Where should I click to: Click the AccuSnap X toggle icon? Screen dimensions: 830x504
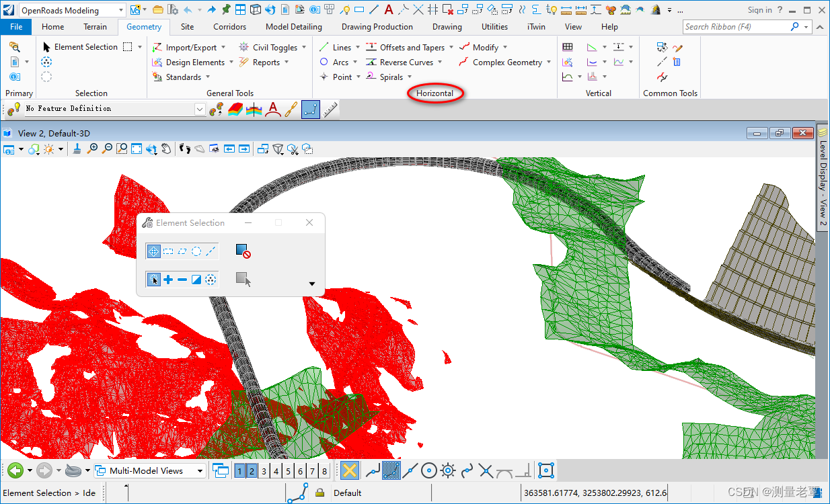point(349,470)
